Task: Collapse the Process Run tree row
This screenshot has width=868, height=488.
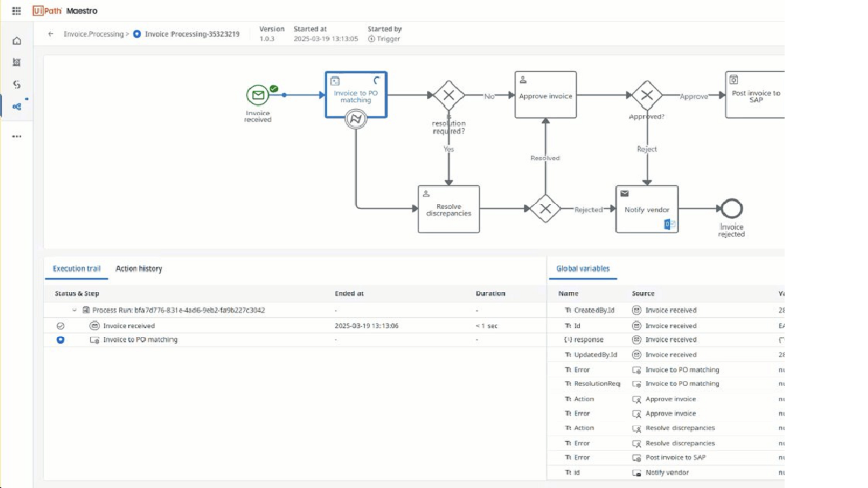Action: click(x=75, y=310)
